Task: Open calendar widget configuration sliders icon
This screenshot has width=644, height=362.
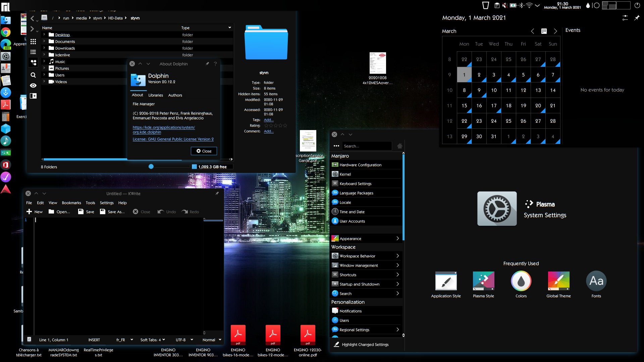Action: [x=625, y=18]
